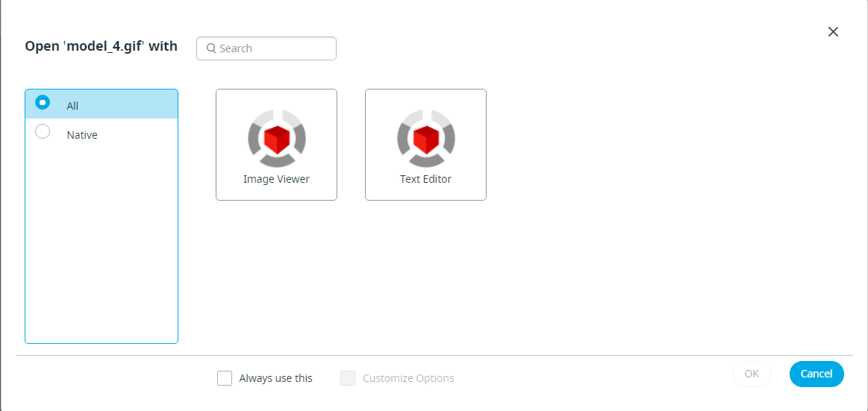Click the 'Image Viewer' caption text
Image resolution: width=868 pixels, height=411 pixels.
point(276,179)
